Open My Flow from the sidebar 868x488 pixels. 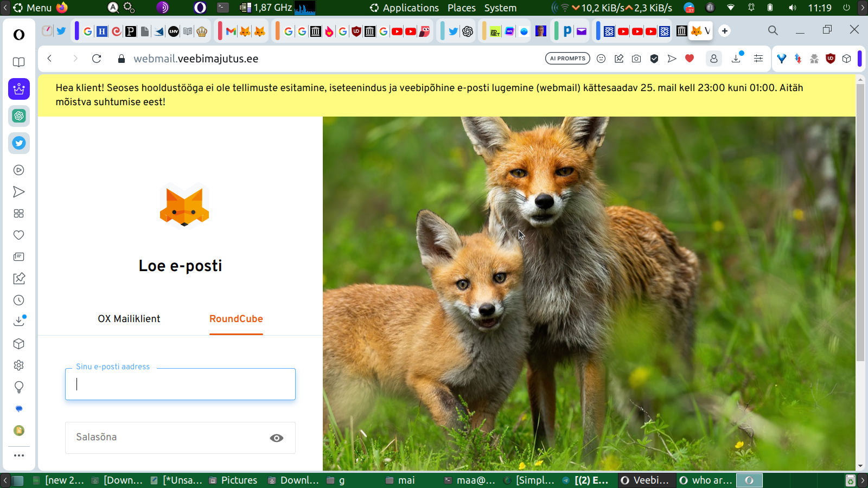(x=19, y=192)
